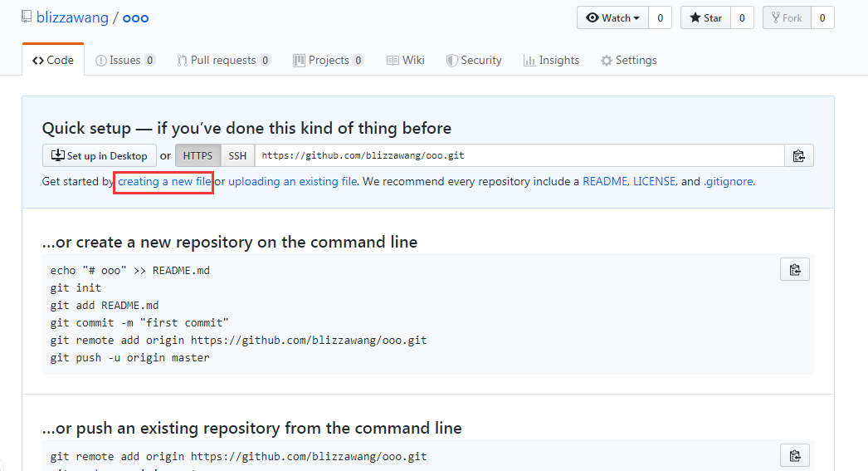Select the HTTPS clone protocol
868x471 pixels.
197,155
